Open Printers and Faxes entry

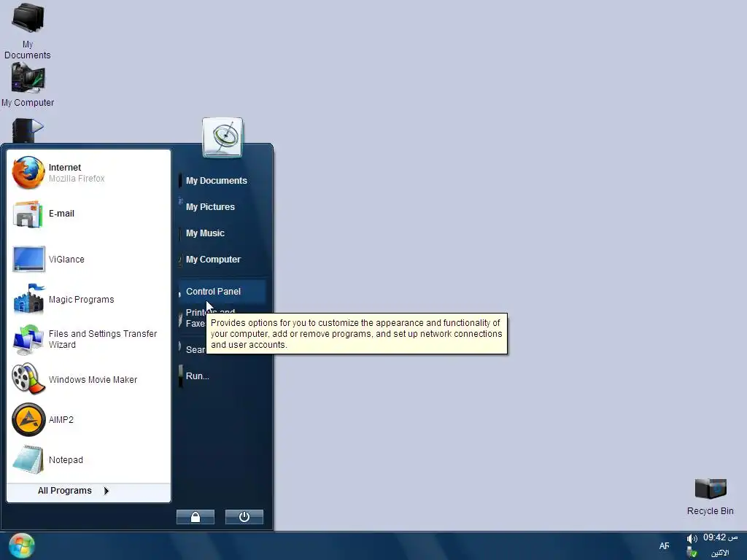tap(193, 318)
